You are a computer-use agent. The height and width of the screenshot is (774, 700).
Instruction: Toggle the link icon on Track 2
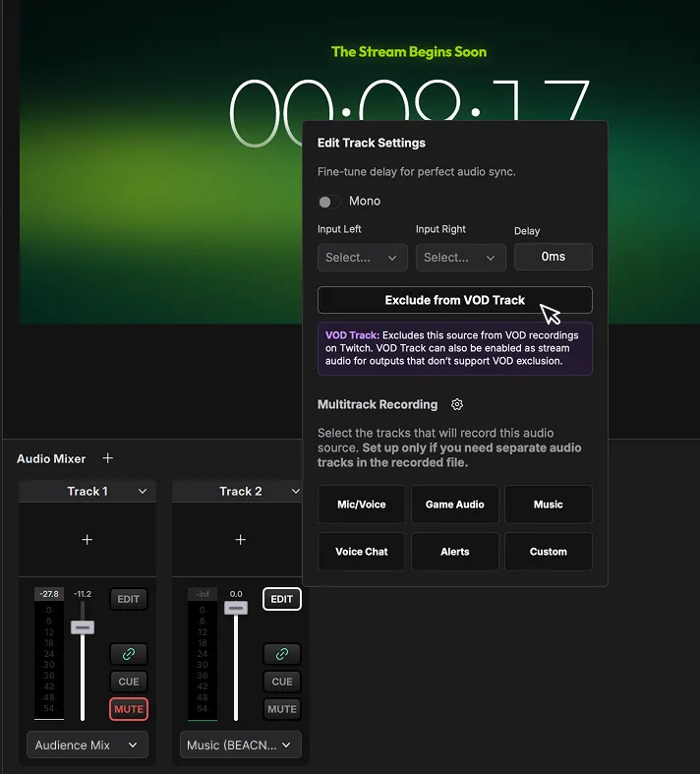[x=282, y=654]
